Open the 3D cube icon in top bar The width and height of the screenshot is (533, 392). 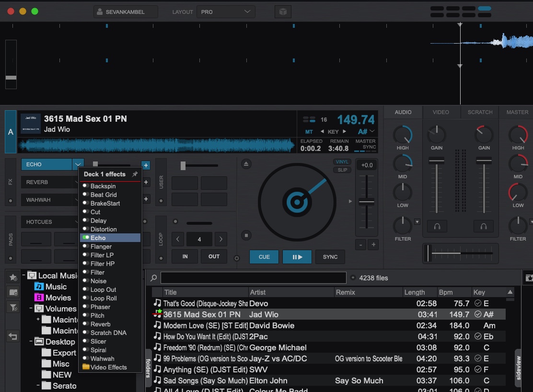pyautogui.click(x=283, y=12)
